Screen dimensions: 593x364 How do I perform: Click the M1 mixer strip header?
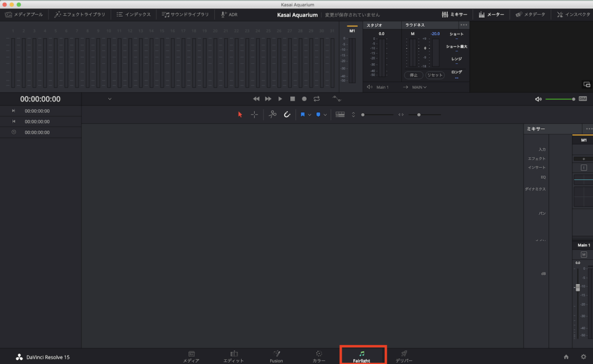(583, 140)
